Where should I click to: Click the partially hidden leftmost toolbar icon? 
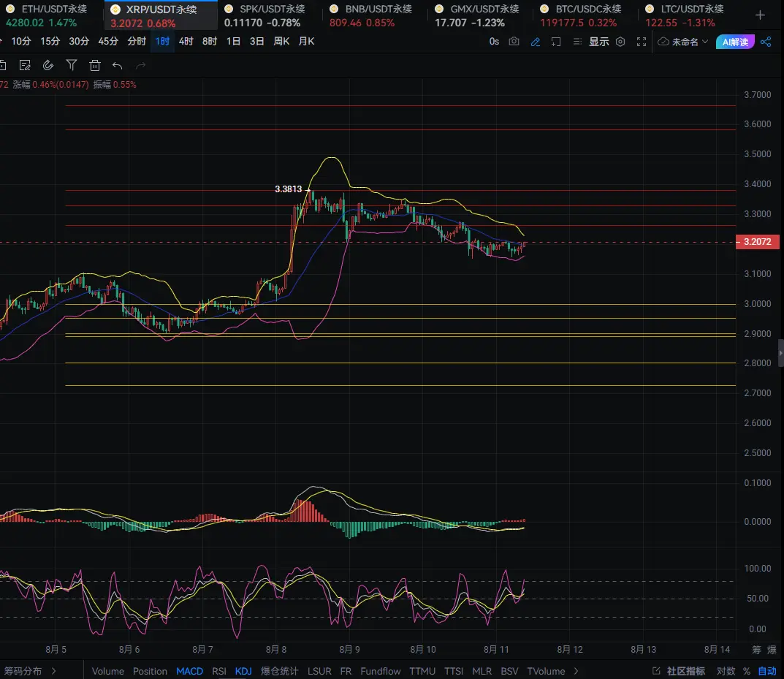pyautogui.click(x=3, y=65)
